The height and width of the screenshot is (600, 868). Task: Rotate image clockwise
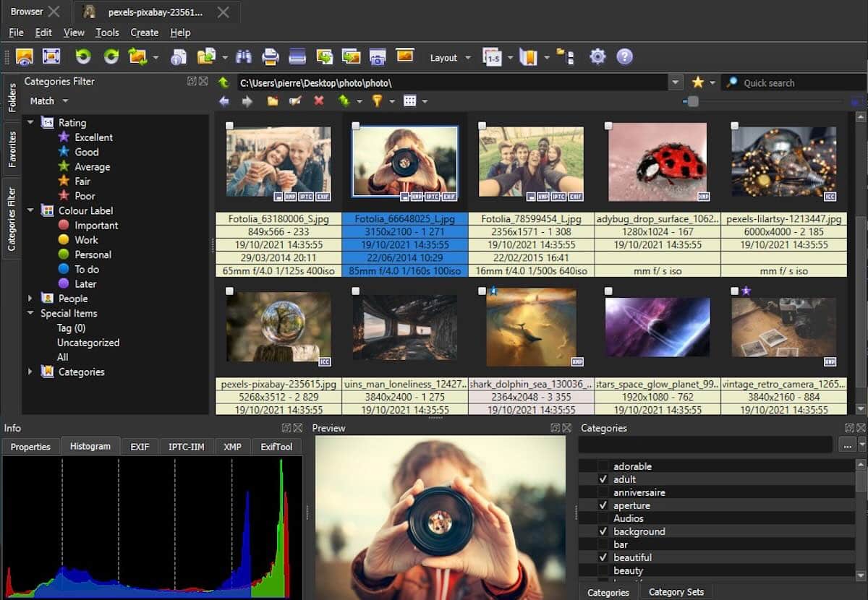point(111,56)
